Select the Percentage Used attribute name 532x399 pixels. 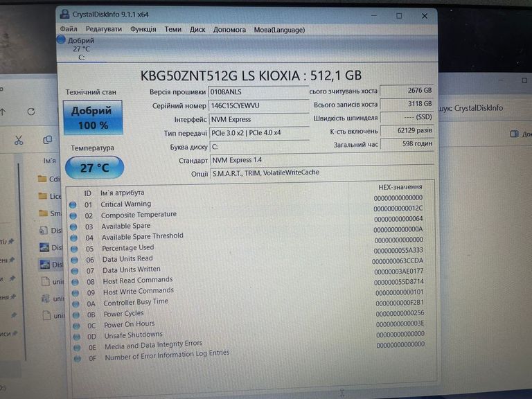[x=128, y=248]
